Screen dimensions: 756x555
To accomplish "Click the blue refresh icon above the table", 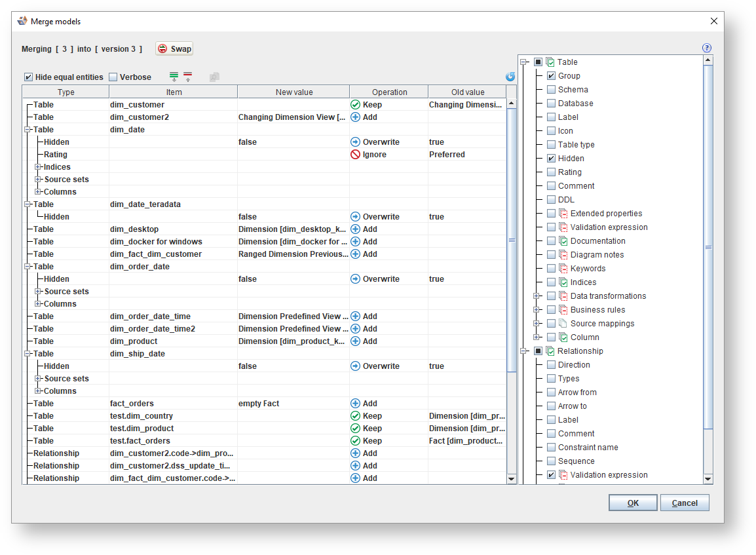I will click(x=510, y=77).
